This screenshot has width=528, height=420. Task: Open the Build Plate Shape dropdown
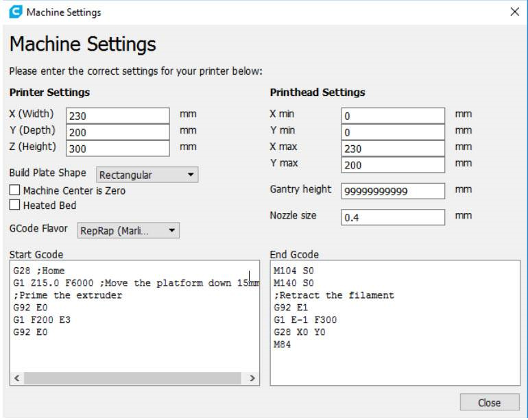click(147, 175)
